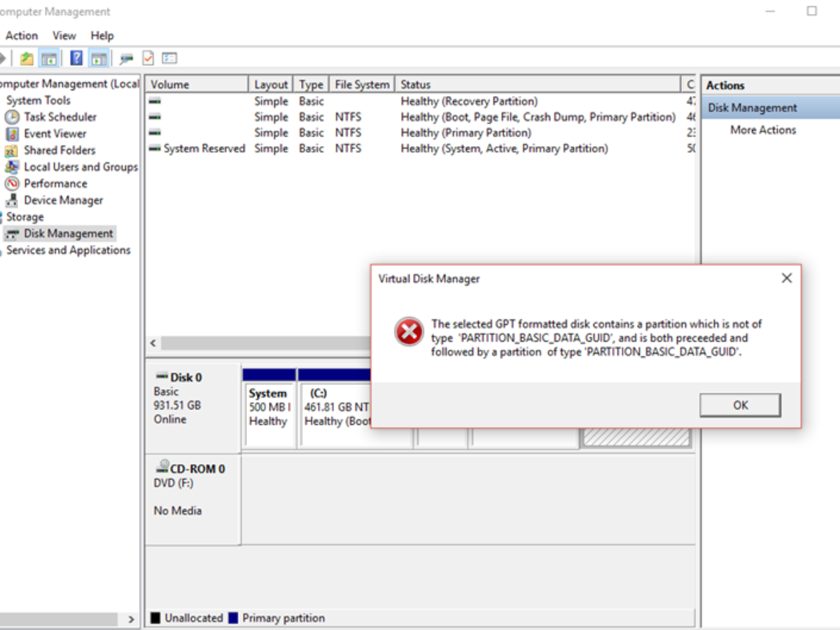This screenshot has width=840, height=630.
Task: Select the Shared Folders icon in tree
Action: pyautogui.click(x=12, y=150)
